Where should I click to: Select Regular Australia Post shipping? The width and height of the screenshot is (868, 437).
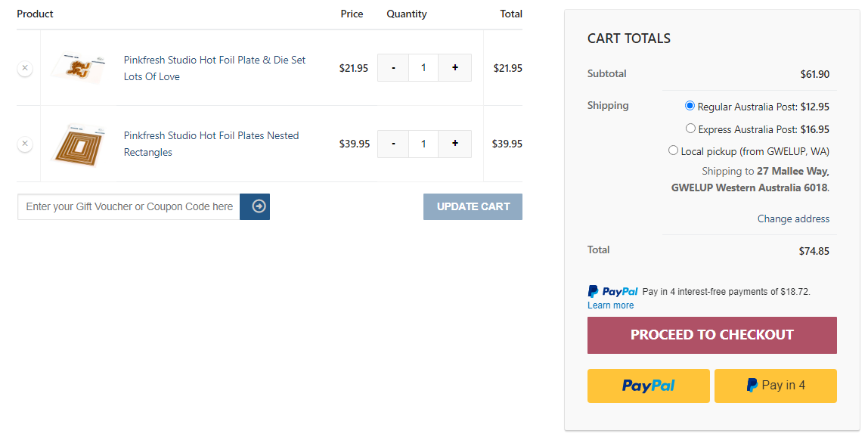pyautogui.click(x=690, y=106)
